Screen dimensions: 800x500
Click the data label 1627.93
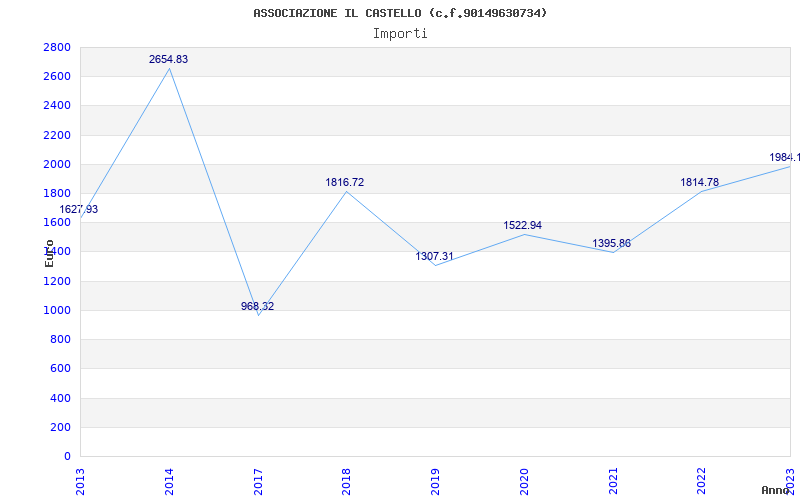[79, 209]
